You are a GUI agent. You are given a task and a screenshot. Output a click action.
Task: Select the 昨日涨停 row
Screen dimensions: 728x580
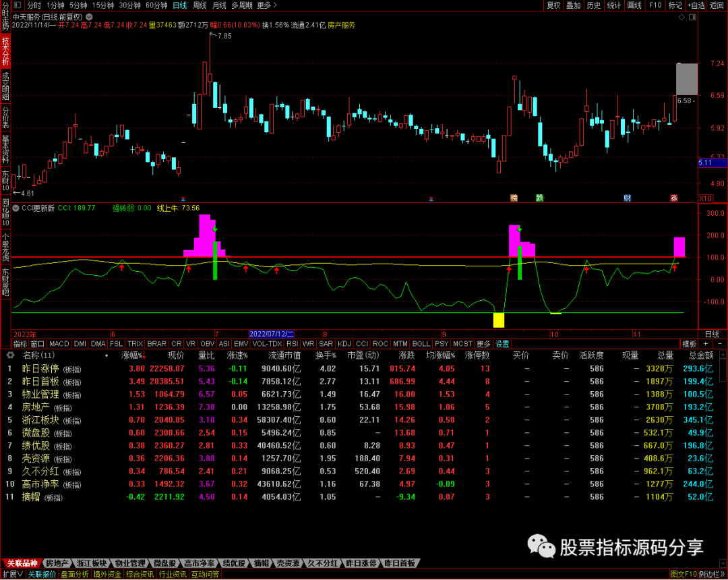(x=364, y=369)
